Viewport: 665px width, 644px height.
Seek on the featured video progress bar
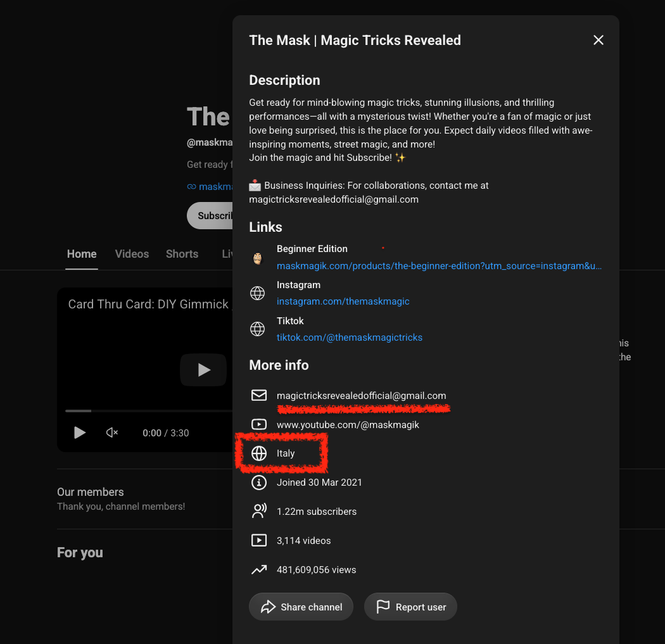point(148,411)
